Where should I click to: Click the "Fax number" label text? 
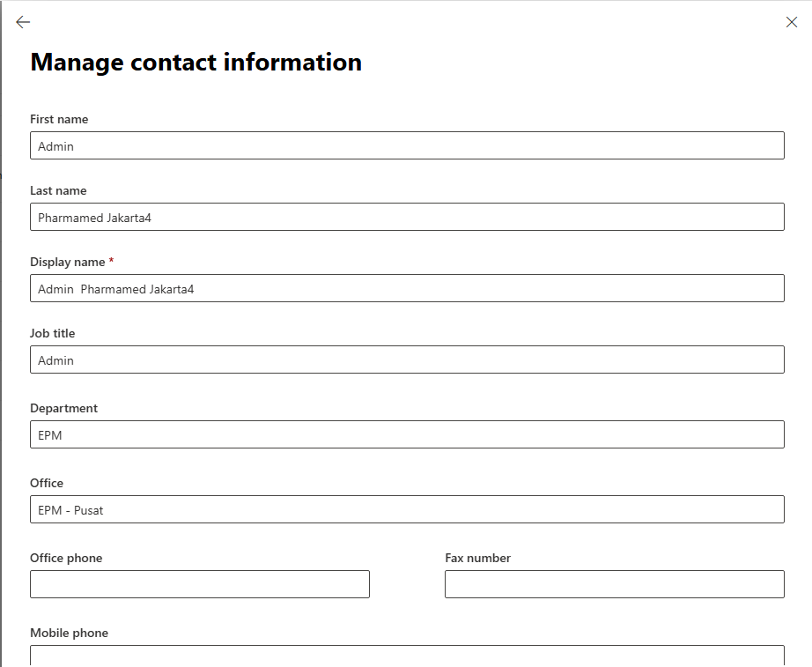pyautogui.click(x=478, y=559)
